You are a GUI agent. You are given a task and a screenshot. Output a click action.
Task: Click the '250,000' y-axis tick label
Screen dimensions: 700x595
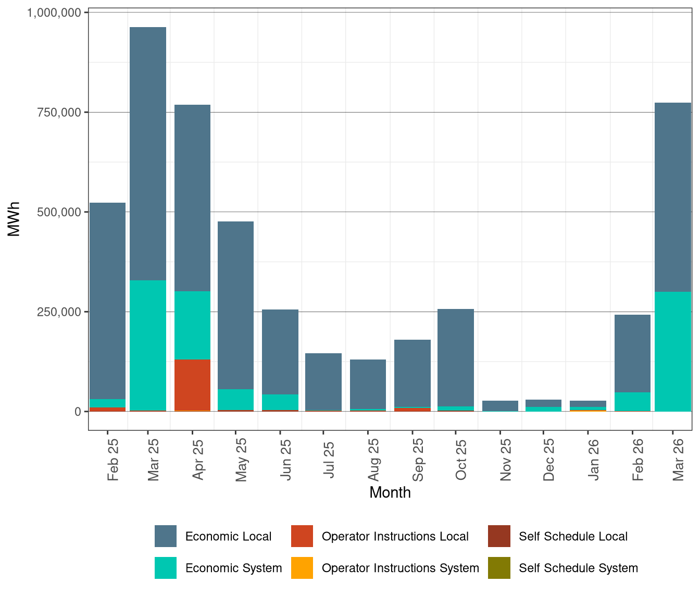[x=60, y=312]
